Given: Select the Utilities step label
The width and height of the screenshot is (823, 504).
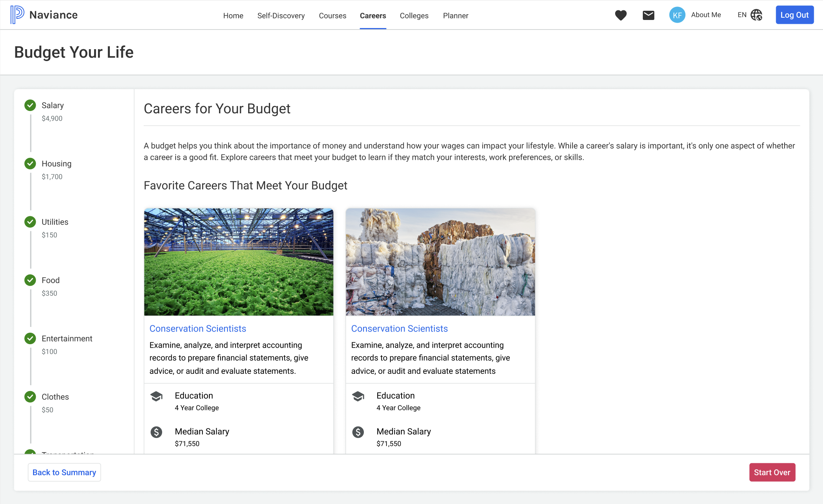Looking at the screenshot, I should 55,222.
